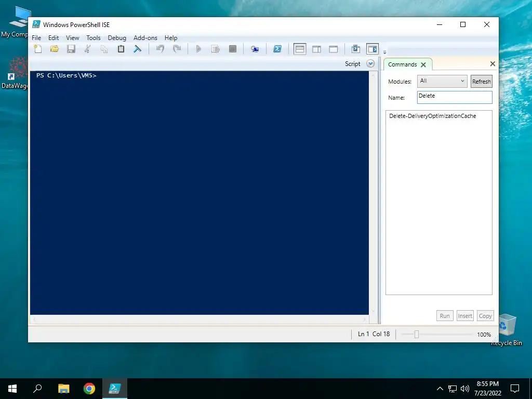Click the Ln 1 Col 18 indicator
The height and width of the screenshot is (399, 532).
(x=374, y=334)
